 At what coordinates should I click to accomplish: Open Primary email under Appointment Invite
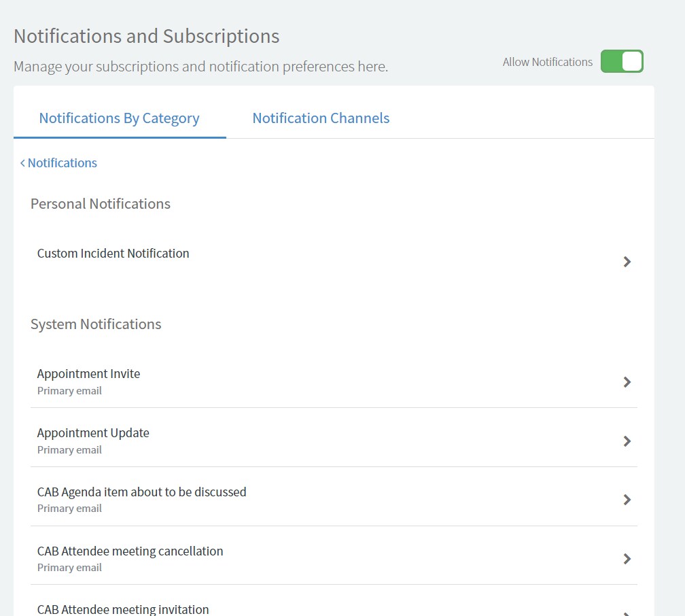coord(69,390)
